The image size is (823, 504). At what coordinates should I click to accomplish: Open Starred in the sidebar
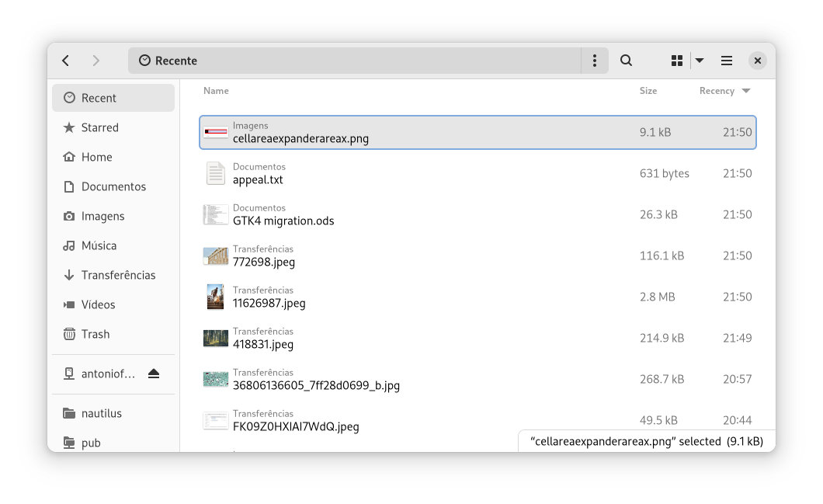tap(113, 127)
